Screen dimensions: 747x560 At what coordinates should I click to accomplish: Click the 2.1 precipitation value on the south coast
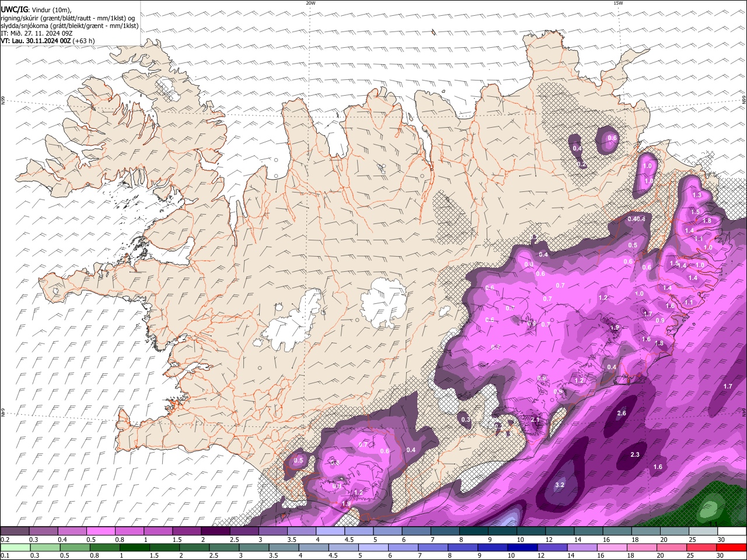[x=536, y=420]
